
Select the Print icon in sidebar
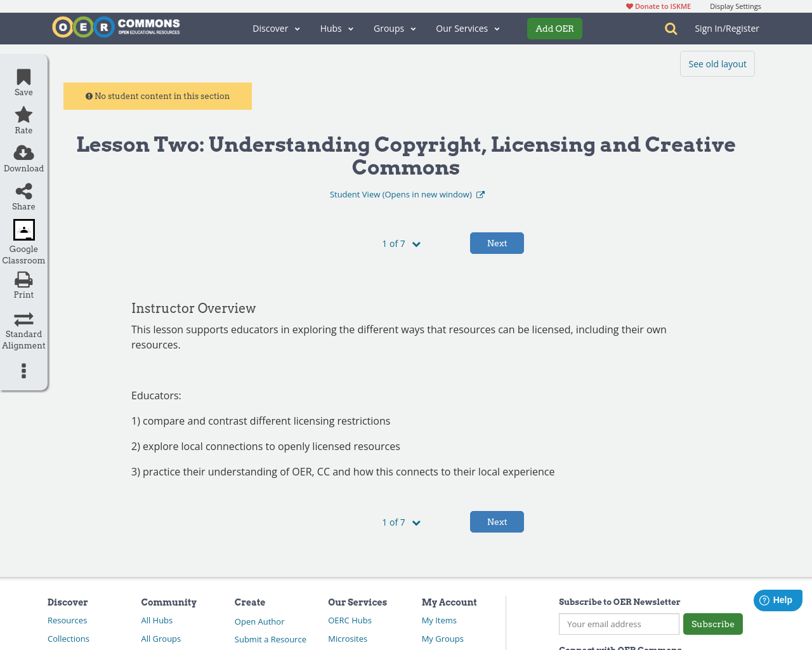23,279
